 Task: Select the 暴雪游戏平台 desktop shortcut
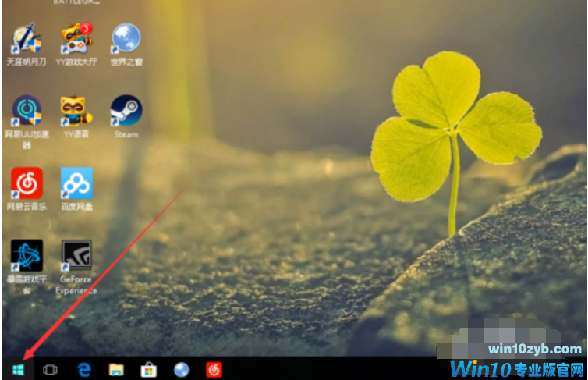coord(27,257)
